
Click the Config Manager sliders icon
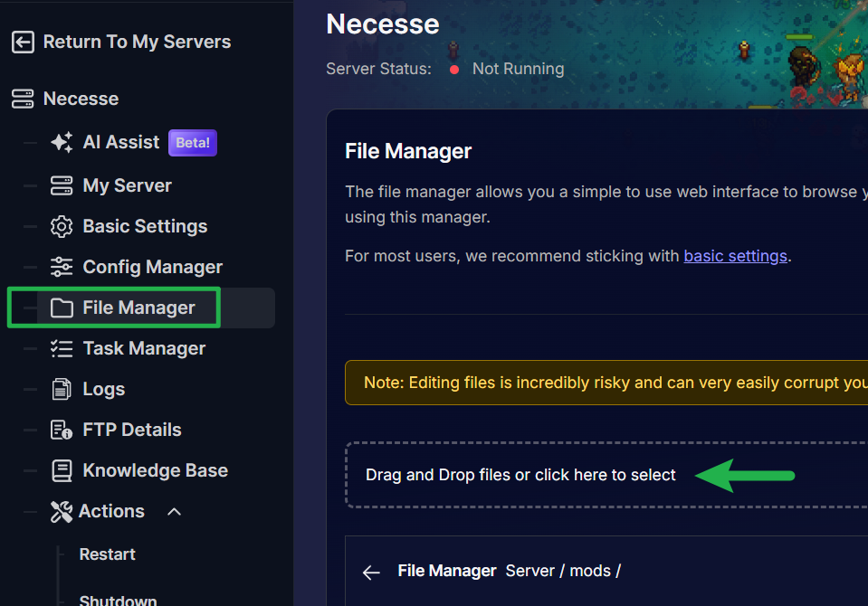click(x=62, y=267)
